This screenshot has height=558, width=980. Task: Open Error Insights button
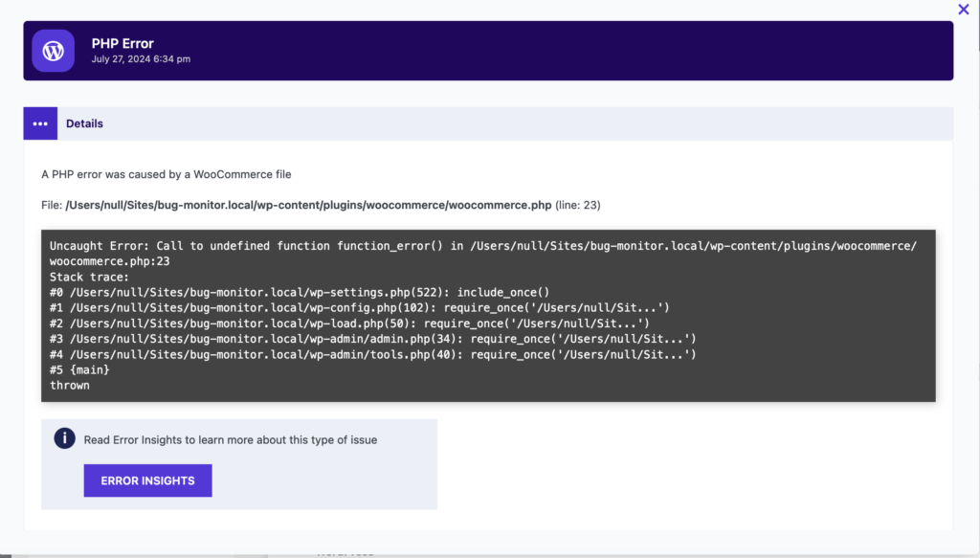(x=148, y=480)
